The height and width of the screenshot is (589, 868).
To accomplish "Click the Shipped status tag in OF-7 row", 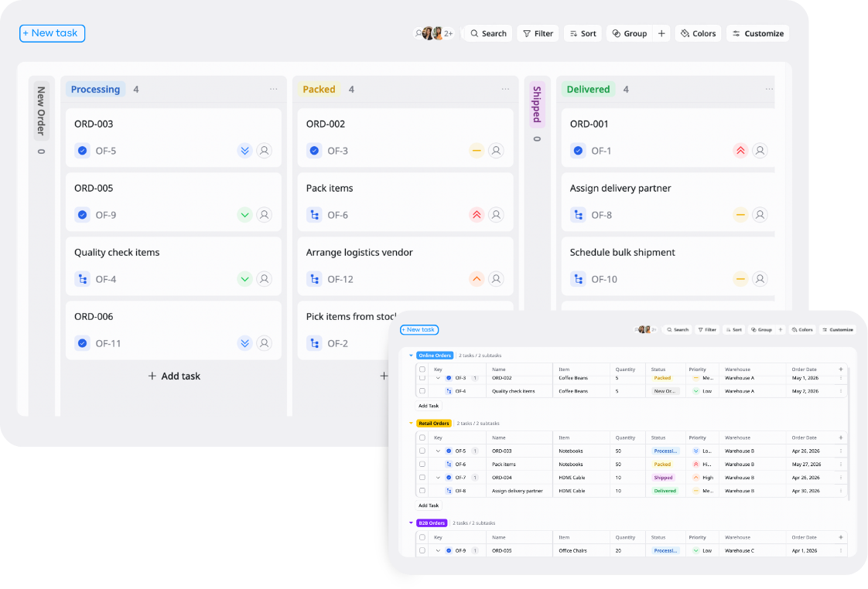I will click(x=663, y=478).
